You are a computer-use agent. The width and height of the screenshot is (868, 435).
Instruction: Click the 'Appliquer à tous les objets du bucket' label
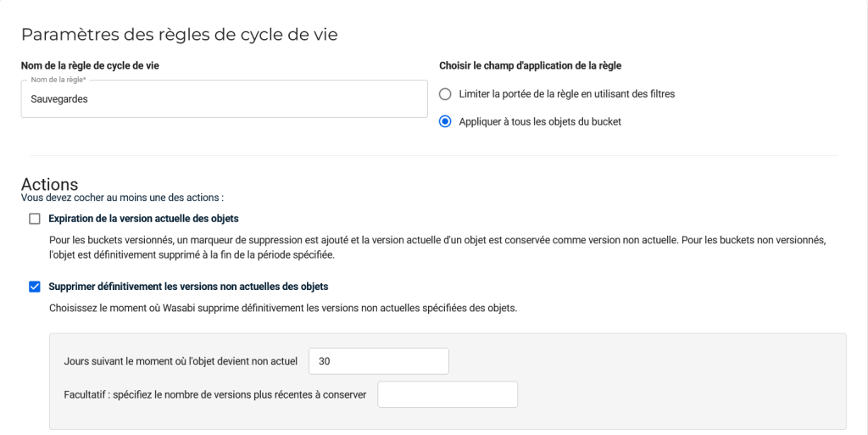[540, 121]
